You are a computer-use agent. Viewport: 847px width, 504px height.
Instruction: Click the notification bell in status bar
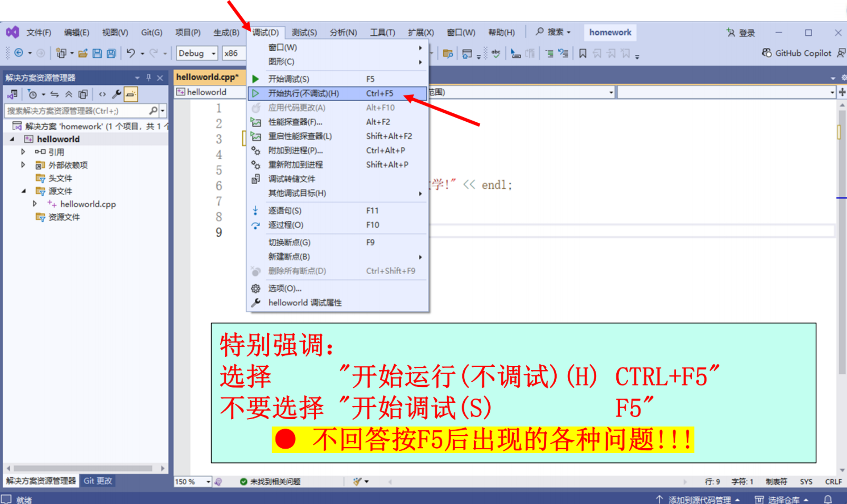tap(828, 499)
